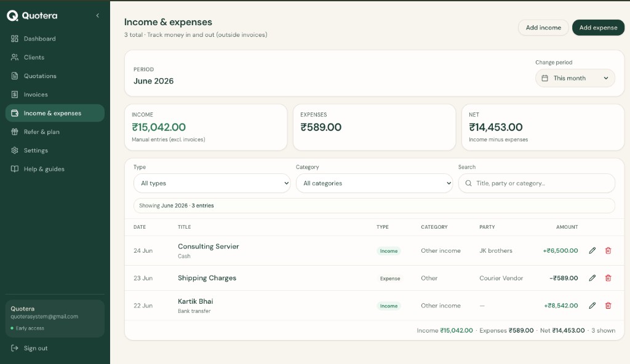Click the calendar icon in period selector

click(545, 78)
